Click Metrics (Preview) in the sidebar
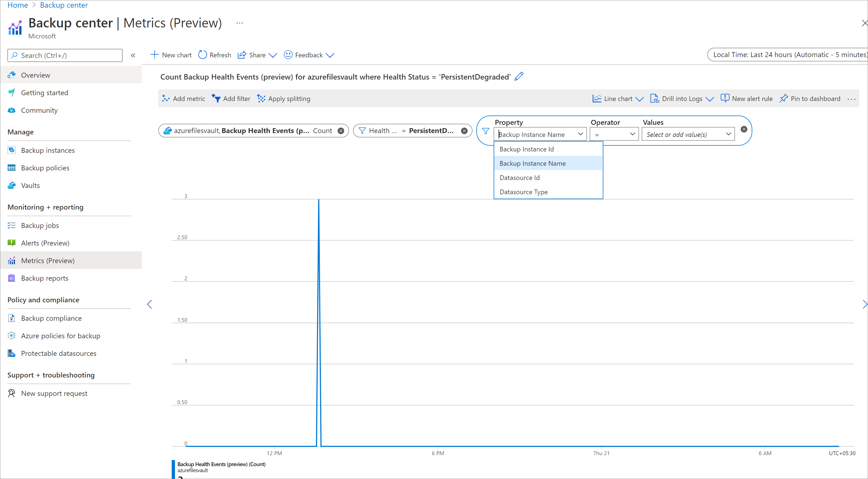This screenshot has height=479, width=868. pyautogui.click(x=48, y=260)
